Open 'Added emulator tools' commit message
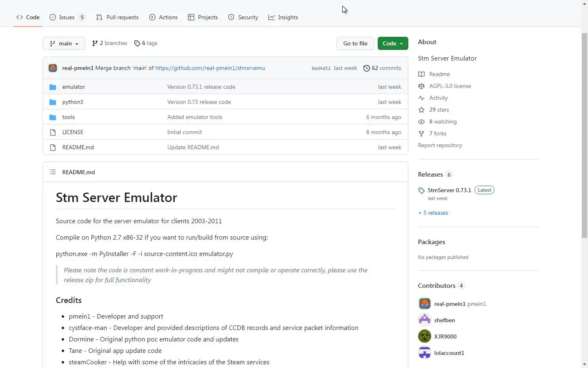Screen dimensions: 588x368 tap(195, 117)
